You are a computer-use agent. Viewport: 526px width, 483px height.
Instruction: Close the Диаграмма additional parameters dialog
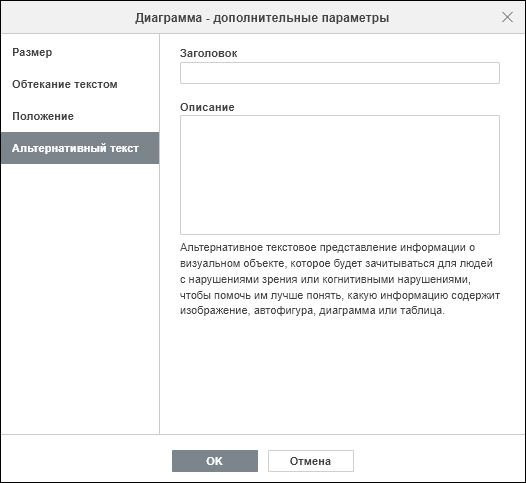(x=507, y=17)
